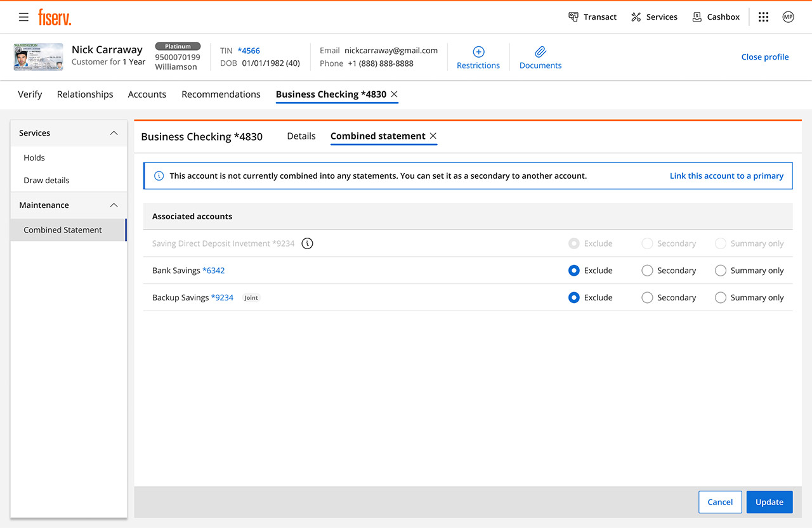Add Restrictions with the plus icon
Screen dimensions: 812x528
[x=478, y=52]
